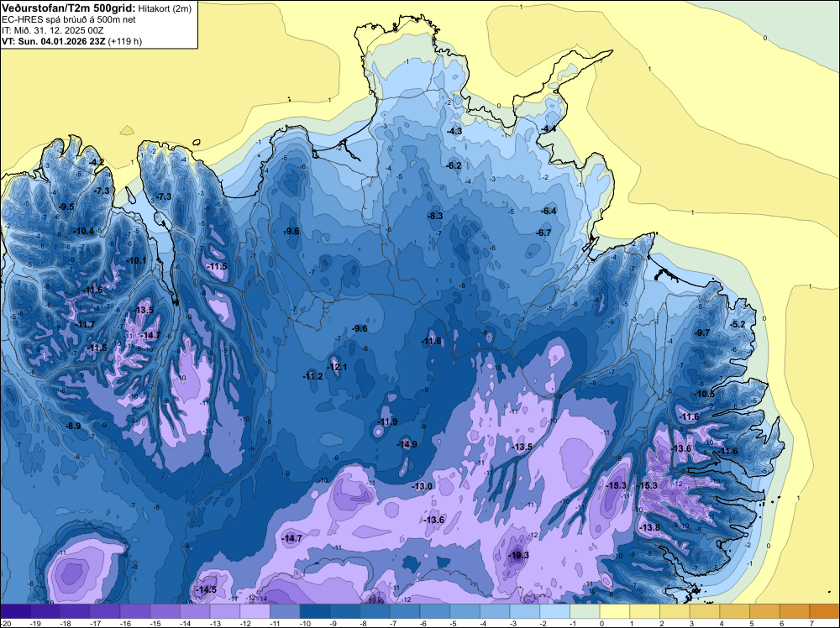Select the -10.5 temperature label
Image resolution: width=840 pixels, height=628 pixels.
(705, 394)
